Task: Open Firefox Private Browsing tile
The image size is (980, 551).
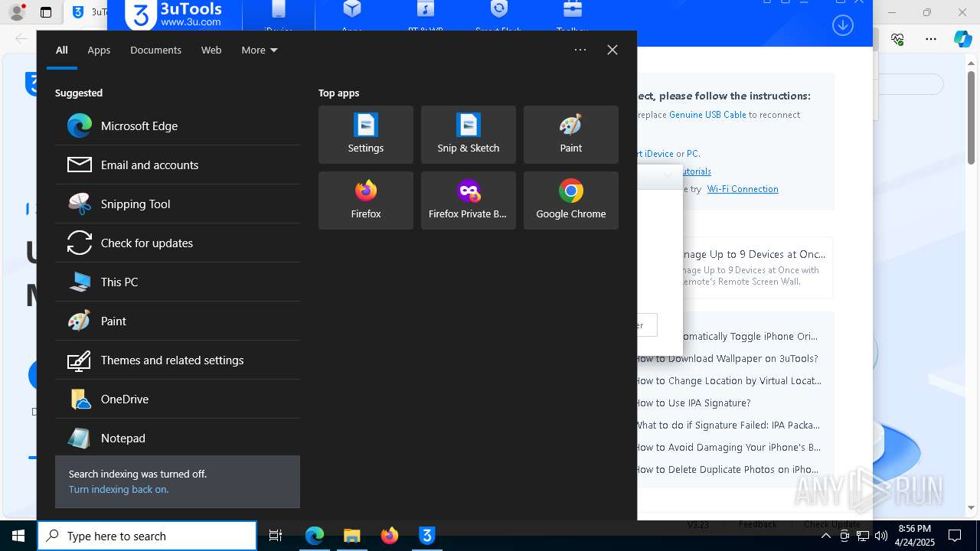Action: [x=469, y=201]
